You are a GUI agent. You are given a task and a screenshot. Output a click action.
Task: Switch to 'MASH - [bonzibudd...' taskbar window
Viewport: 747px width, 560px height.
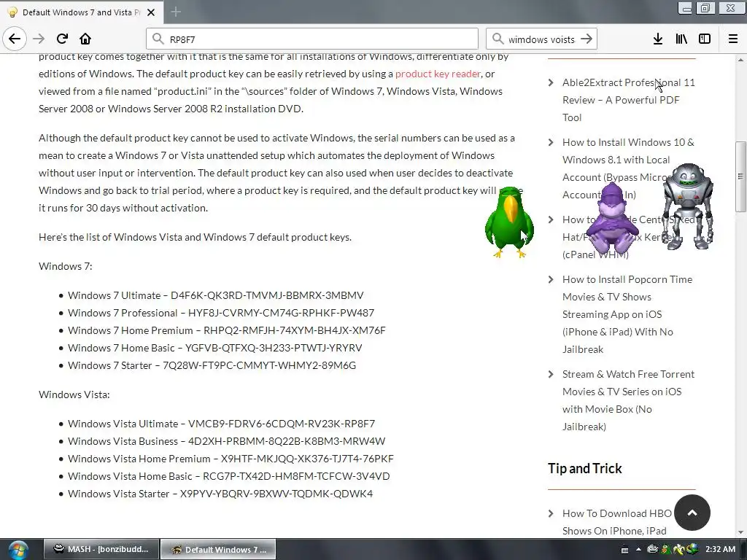pyautogui.click(x=101, y=550)
